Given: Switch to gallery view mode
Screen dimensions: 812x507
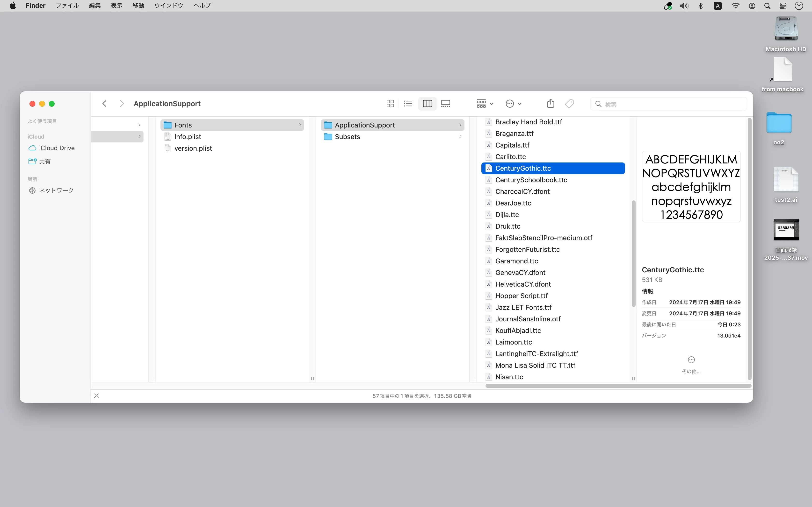Looking at the screenshot, I should tap(446, 104).
